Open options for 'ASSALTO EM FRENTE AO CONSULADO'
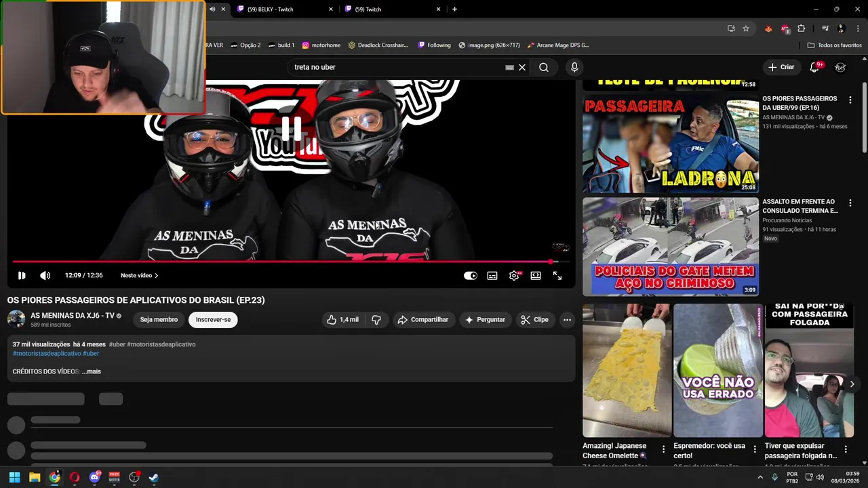Viewport: 868px width, 488px height. (x=850, y=203)
